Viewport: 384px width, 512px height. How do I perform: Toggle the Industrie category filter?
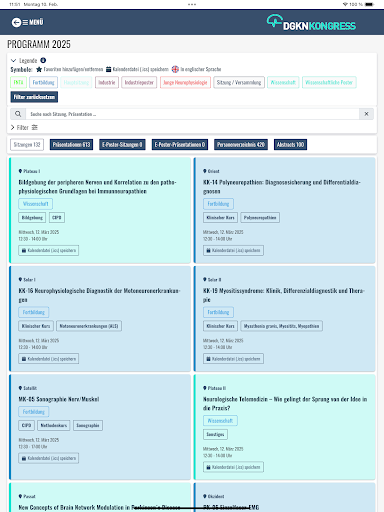point(107,82)
